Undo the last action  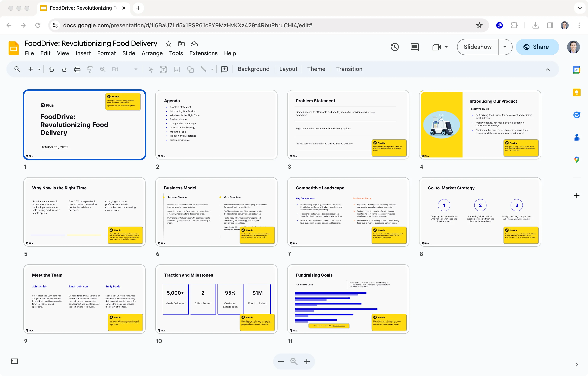51,69
